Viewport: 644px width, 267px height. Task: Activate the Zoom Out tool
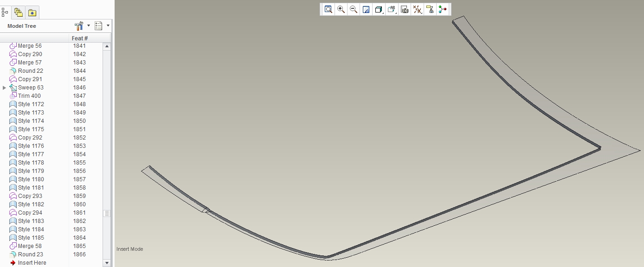click(x=354, y=9)
